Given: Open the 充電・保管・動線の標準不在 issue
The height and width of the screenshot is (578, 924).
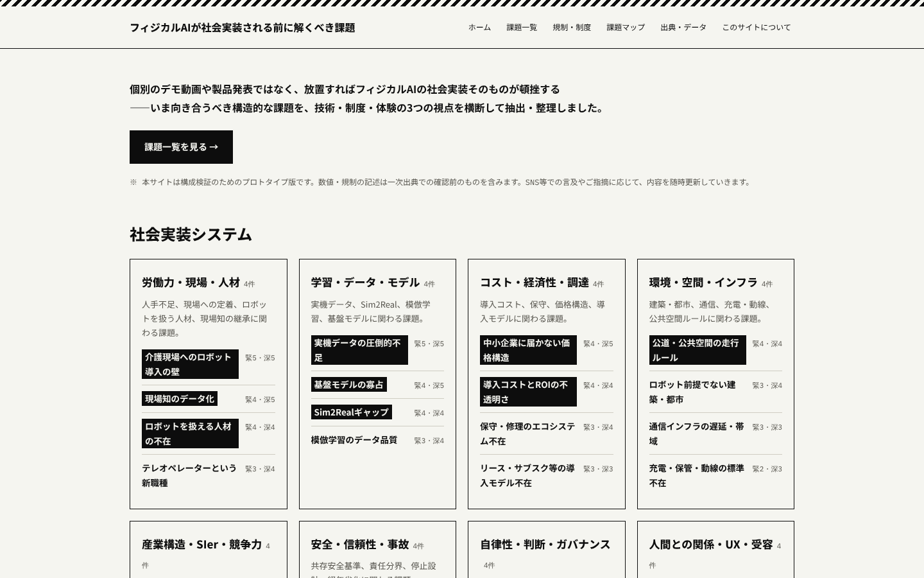Looking at the screenshot, I should point(697,475).
